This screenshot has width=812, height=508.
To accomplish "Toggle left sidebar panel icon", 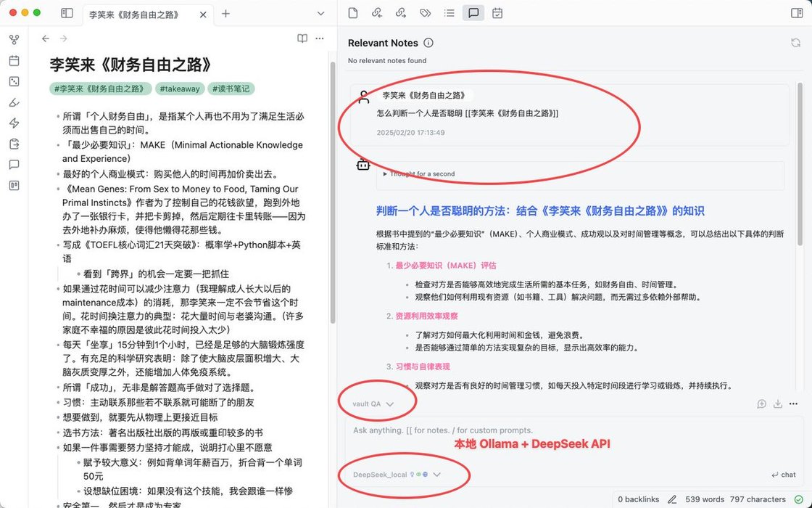I will click(x=67, y=13).
